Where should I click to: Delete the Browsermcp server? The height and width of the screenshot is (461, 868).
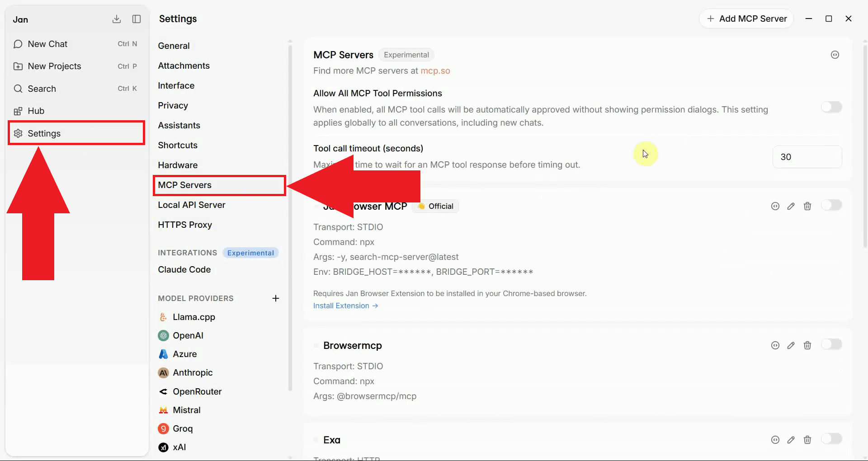coord(807,345)
